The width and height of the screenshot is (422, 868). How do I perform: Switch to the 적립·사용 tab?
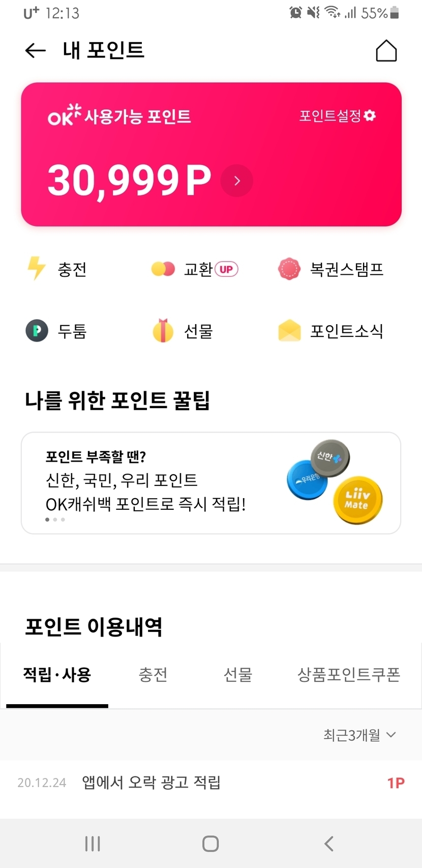(x=57, y=675)
